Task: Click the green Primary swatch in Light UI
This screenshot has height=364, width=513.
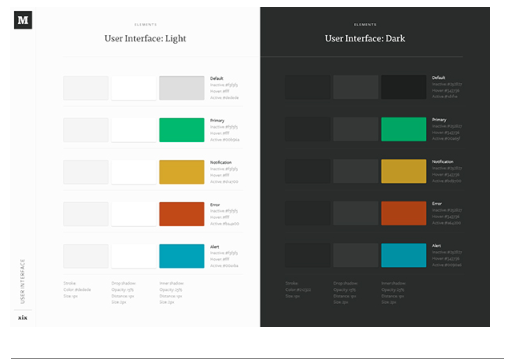Action: point(182,130)
